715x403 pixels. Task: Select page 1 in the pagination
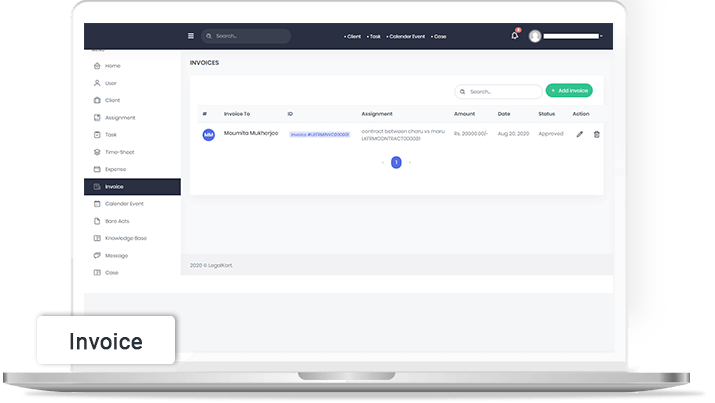[396, 162]
